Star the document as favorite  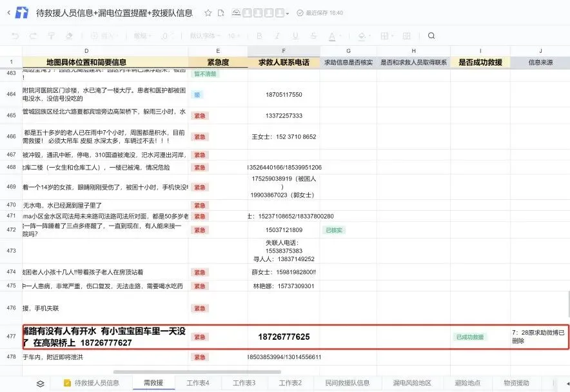click(208, 13)
